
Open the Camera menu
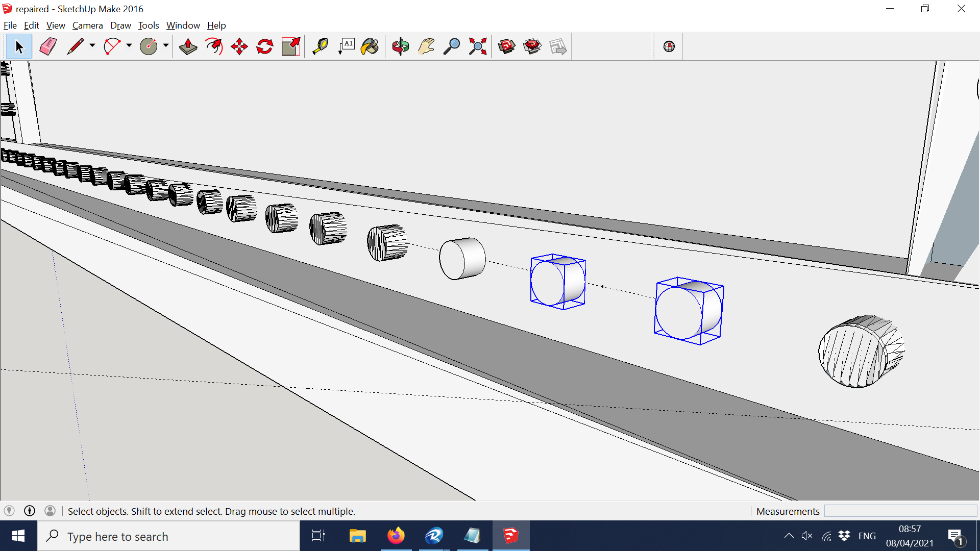pos(87,25)
